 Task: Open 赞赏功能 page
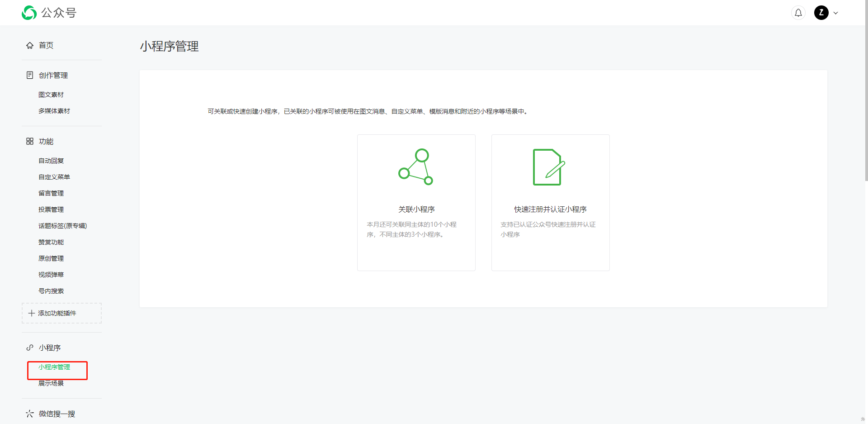(x=51, y=242)
